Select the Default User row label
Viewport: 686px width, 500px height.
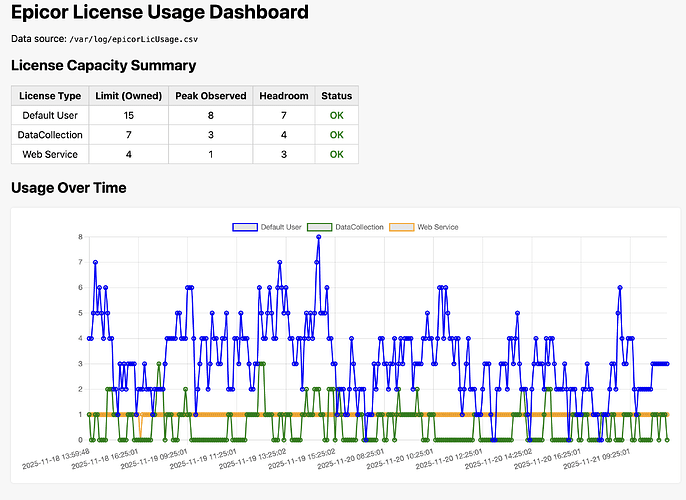(x=50, y=115)
